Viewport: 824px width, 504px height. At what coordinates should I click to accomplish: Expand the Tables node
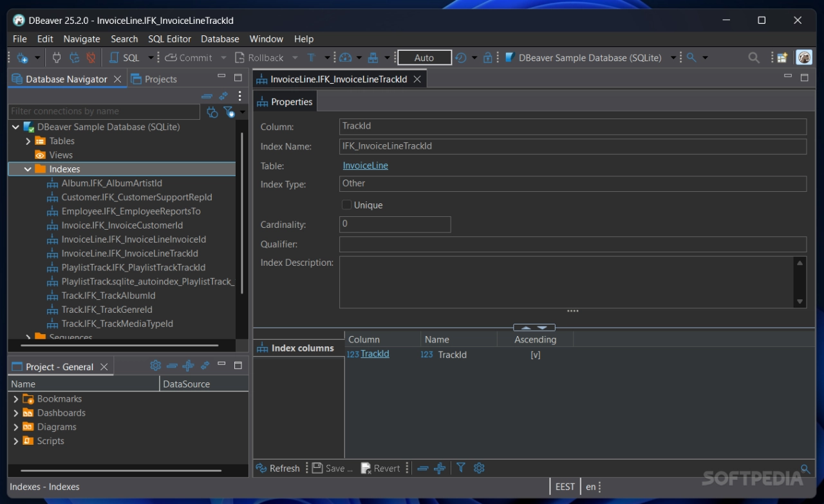28,141
